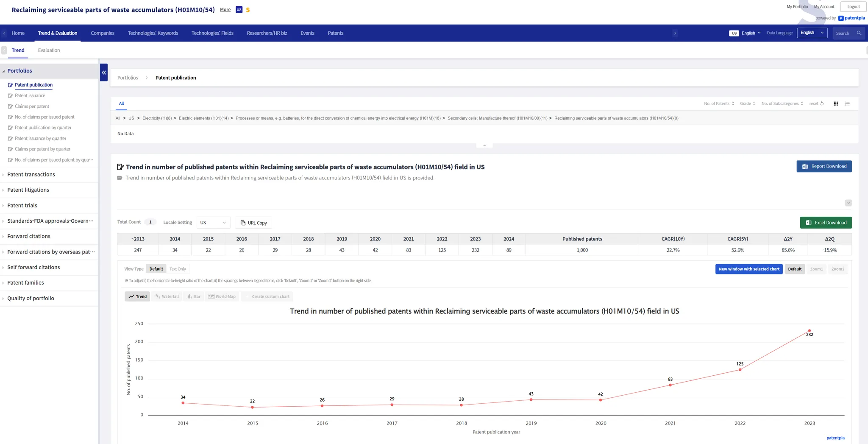Open the Data Language English dropdown

click(812, 33)
